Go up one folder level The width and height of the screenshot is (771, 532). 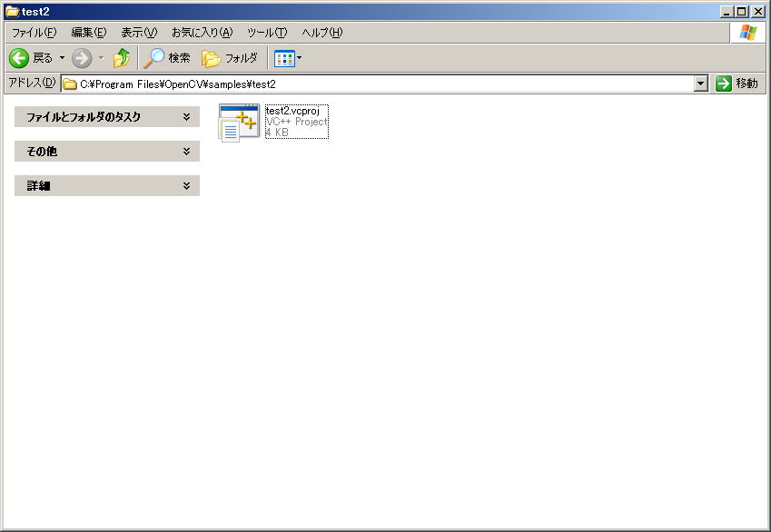(x=122, y=58)
